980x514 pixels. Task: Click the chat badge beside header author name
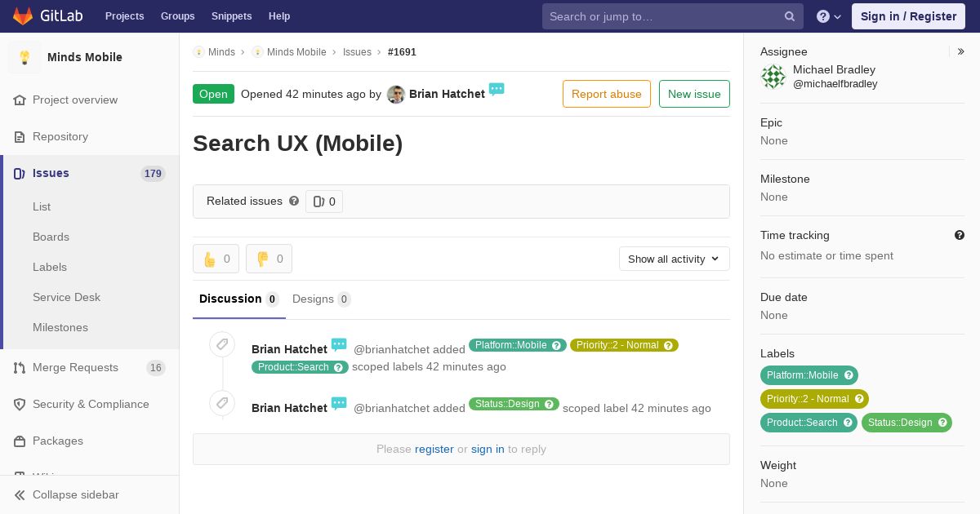click(497, 89)
